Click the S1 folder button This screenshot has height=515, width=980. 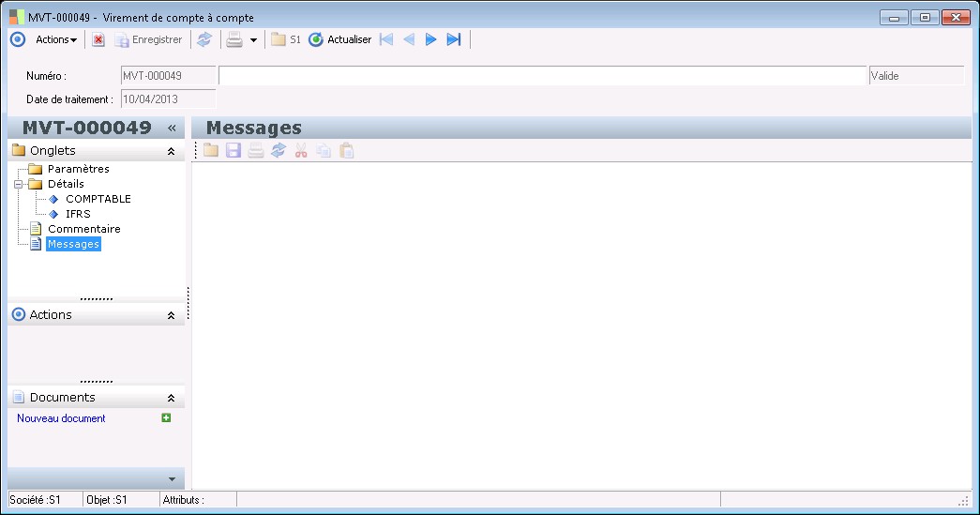(x=286, y=39)
